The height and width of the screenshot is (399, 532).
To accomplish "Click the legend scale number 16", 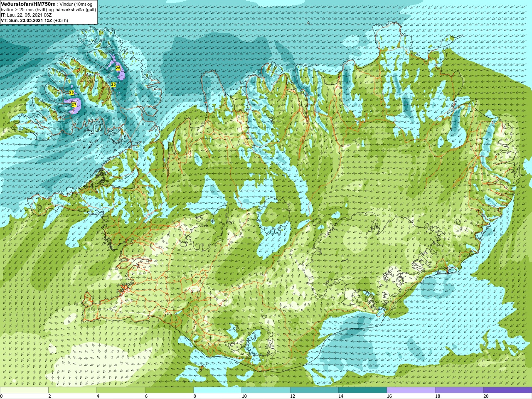I will coord(389,396).
